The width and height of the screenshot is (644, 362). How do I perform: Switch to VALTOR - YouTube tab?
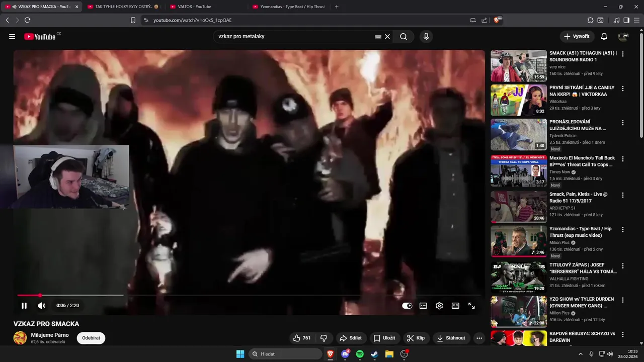(205, 7)
